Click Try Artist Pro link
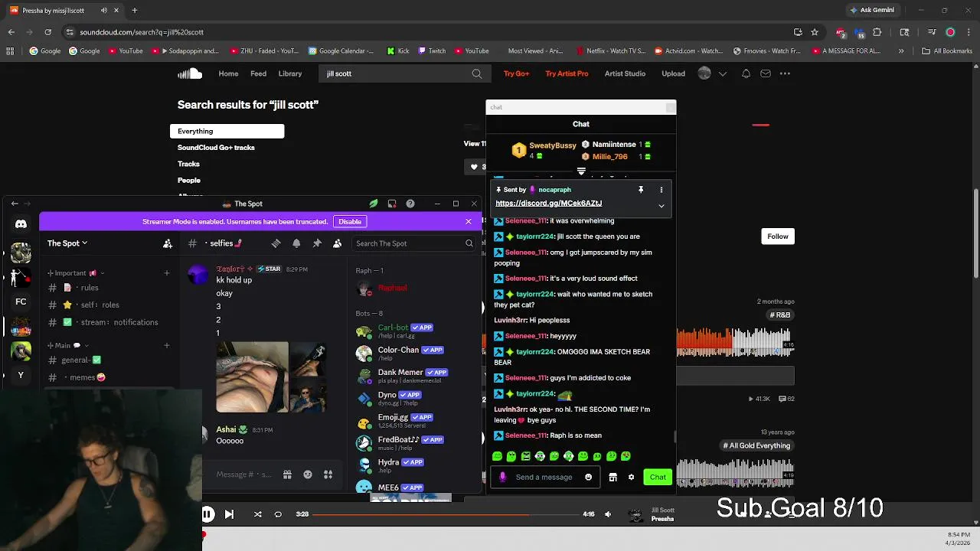The image size is (980, 551). click(567, 73)
